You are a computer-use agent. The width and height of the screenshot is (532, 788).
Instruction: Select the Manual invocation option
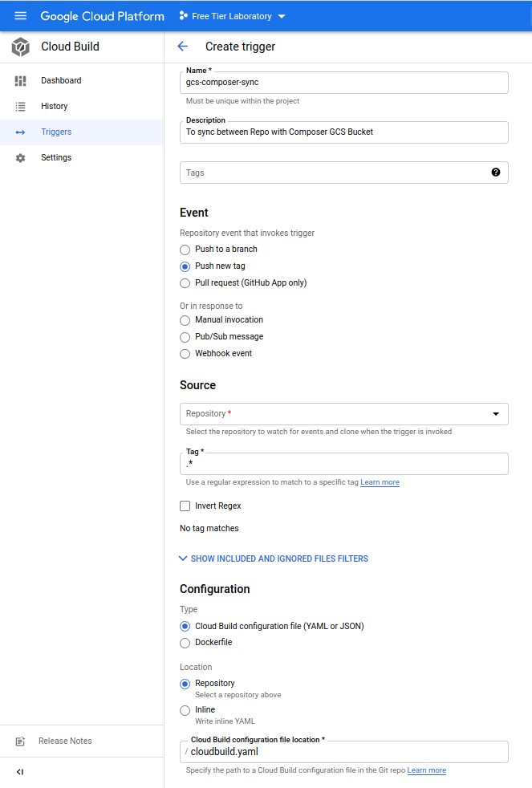click(x=185, y=320)
